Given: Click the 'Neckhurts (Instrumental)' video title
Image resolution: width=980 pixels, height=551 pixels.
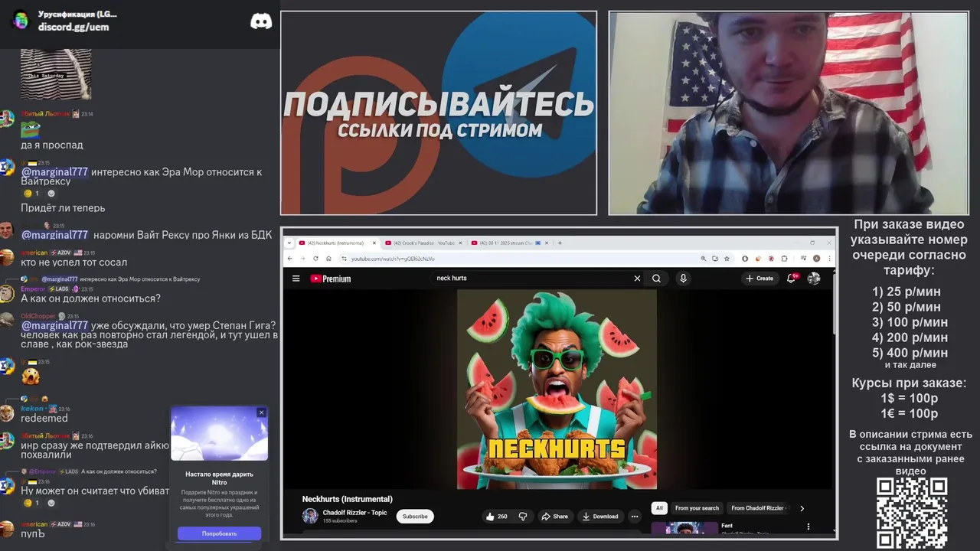Looking at the screenshot, I should click(x=347, y=499).
